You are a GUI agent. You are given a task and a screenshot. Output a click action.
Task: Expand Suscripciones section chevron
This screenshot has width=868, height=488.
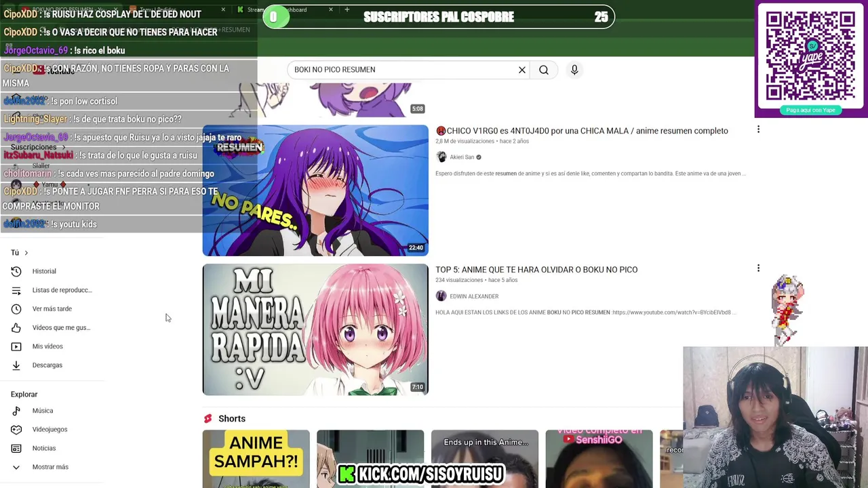(x=64, y=147)
